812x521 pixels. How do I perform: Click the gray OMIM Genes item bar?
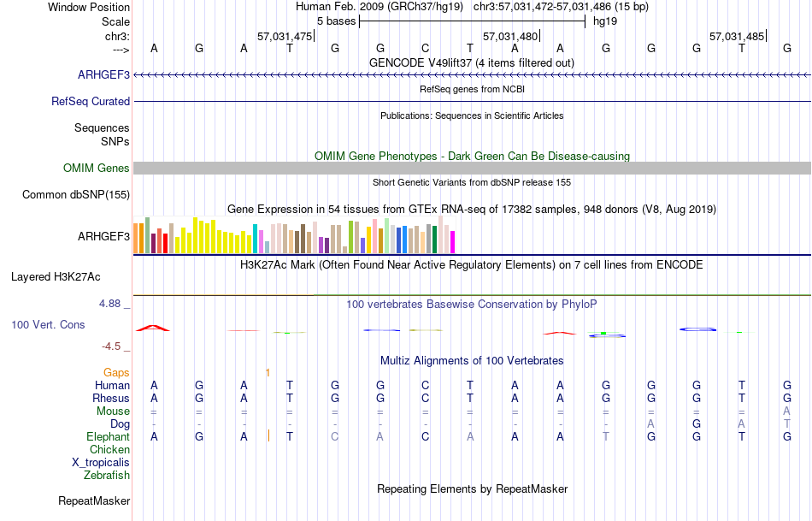tap(473, 168)
